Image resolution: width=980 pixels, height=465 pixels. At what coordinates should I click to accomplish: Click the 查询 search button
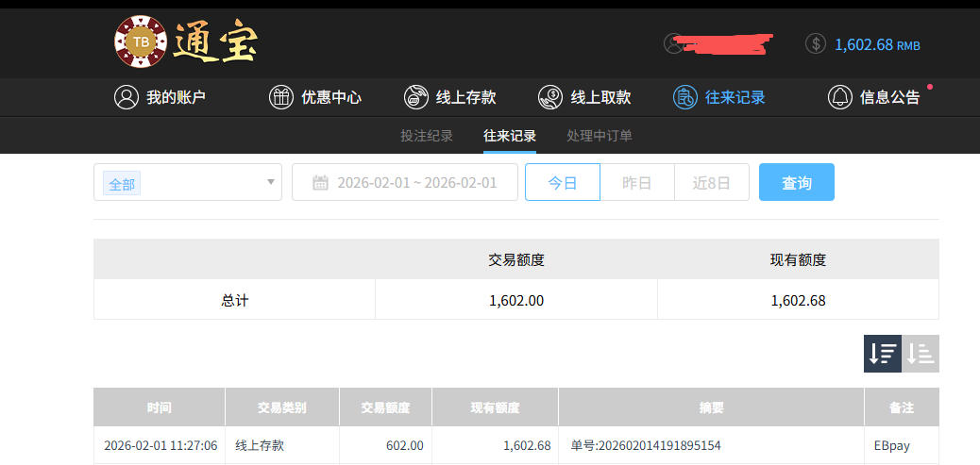[x=797, y=183]
